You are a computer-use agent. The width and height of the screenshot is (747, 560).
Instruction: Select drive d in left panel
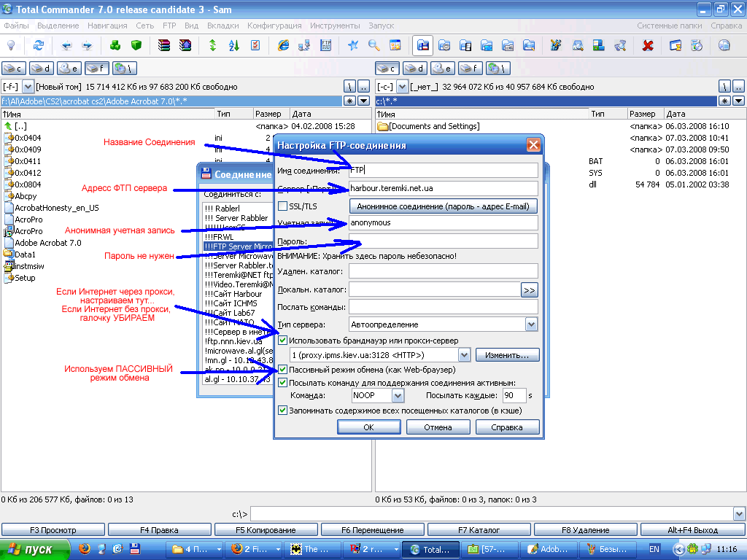41,69
